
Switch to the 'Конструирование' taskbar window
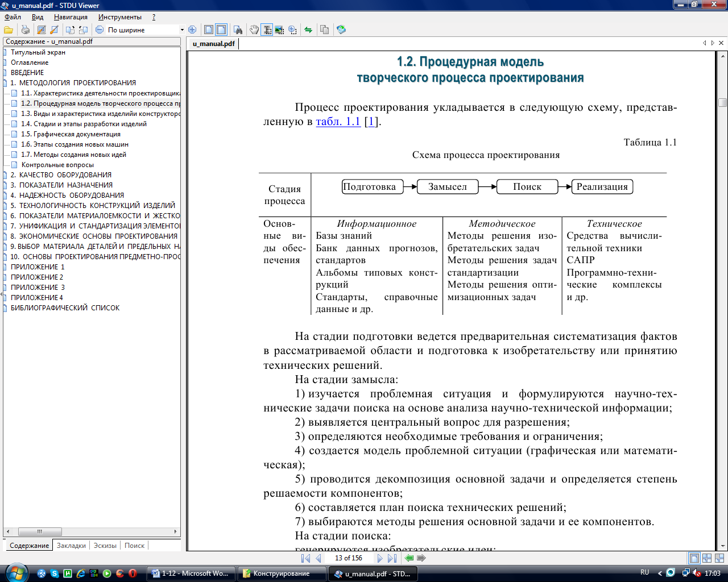click(x=282, y=573)
